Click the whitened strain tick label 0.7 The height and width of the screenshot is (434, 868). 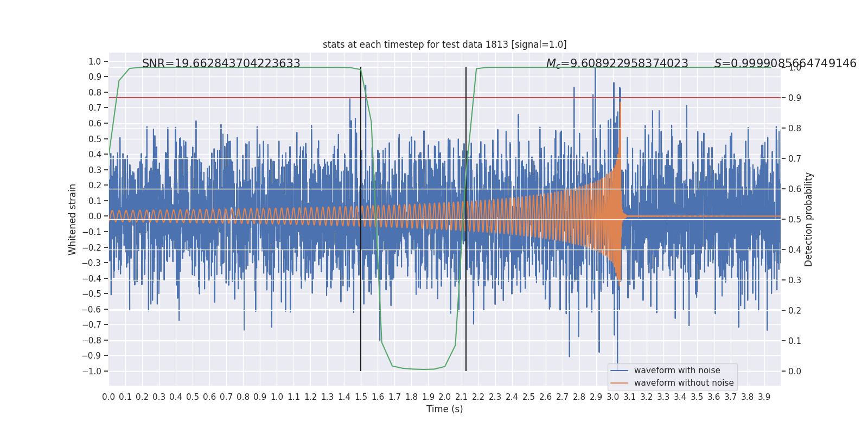pyautogui.click(x=95, y=108)
